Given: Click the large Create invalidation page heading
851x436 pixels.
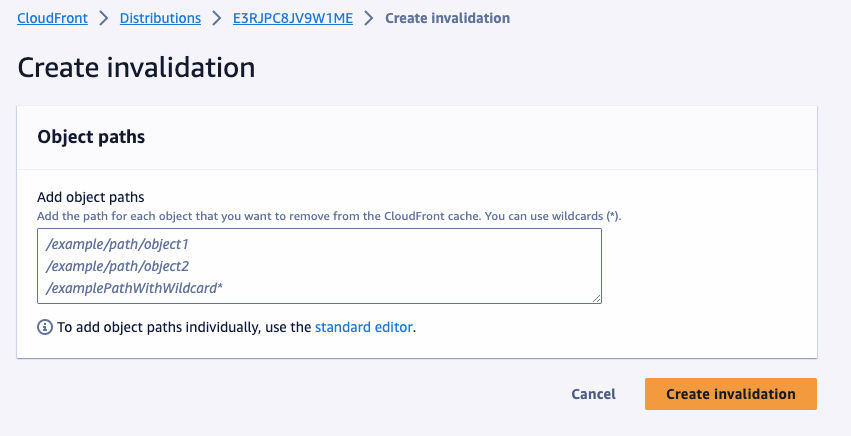Looking at the screenshot, I should [136, 67].
